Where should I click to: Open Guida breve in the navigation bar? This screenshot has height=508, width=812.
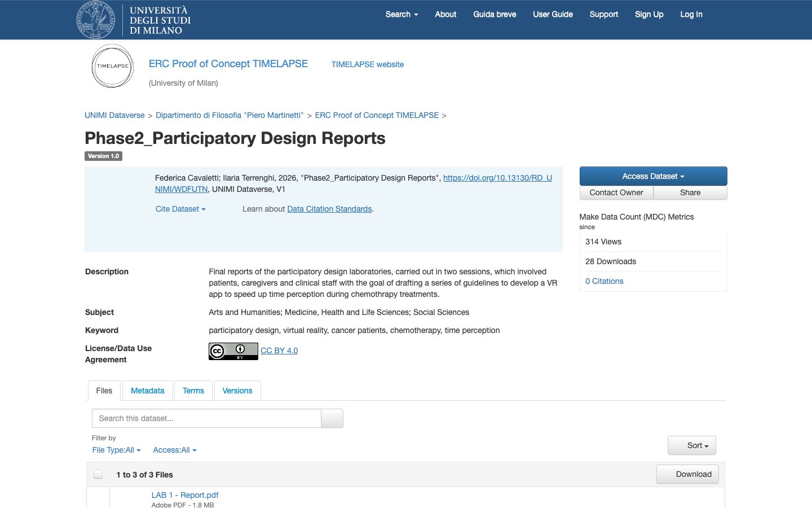[495, 14]
